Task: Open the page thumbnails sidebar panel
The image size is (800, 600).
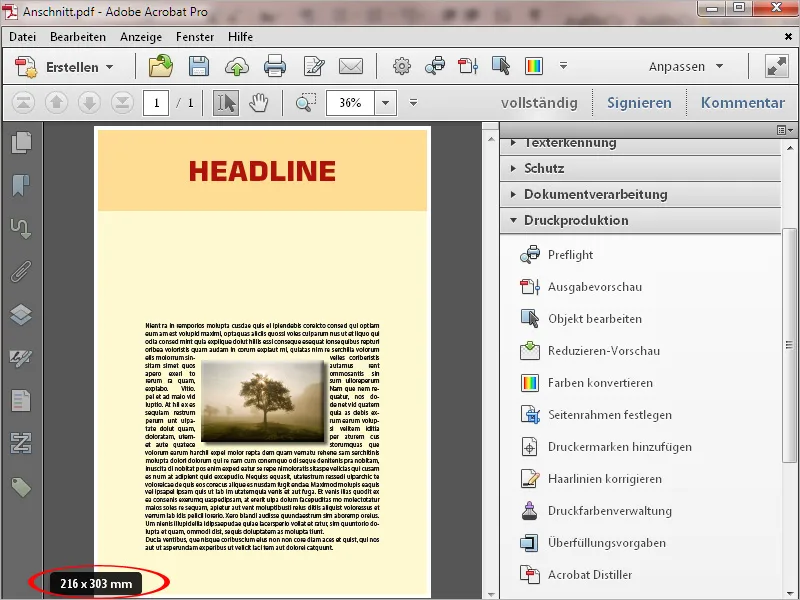Action: (21, 142)
